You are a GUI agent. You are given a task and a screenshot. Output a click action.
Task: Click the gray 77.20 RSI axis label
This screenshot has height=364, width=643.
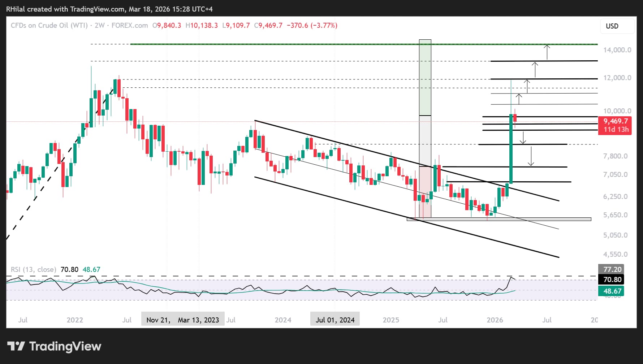[x=612, y=269]
